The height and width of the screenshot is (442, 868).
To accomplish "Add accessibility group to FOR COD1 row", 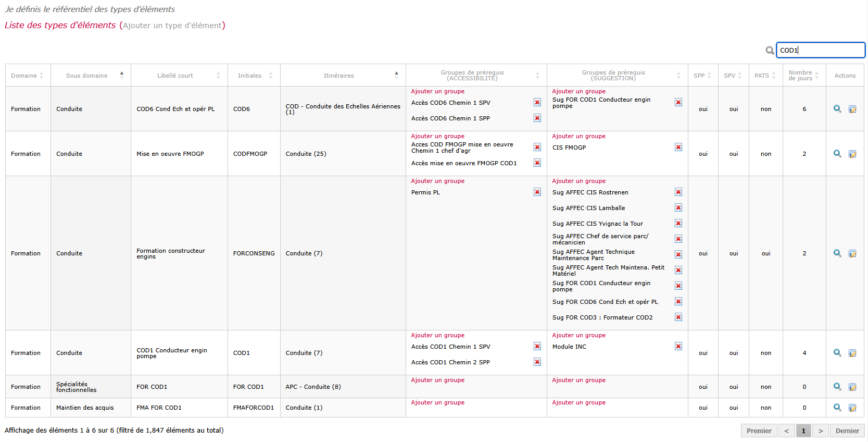I will coord(438,380).
